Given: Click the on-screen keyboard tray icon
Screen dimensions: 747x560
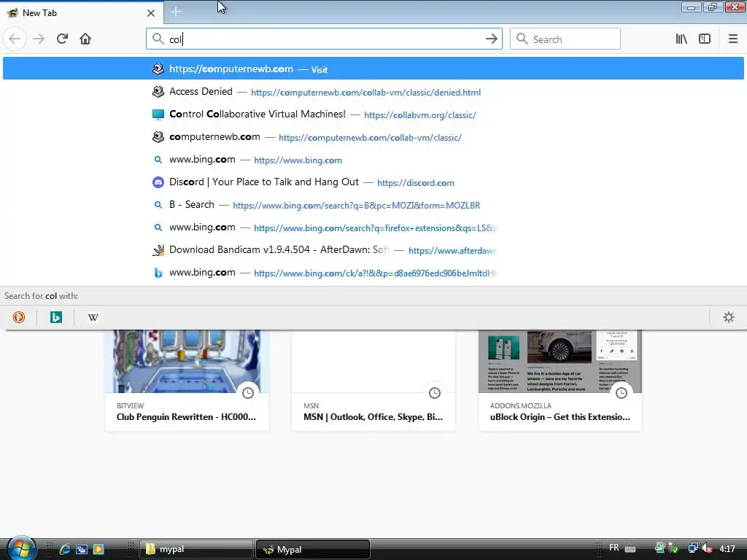Looking at the screenshot, I should pyautogui.click(x=630, y=548).
